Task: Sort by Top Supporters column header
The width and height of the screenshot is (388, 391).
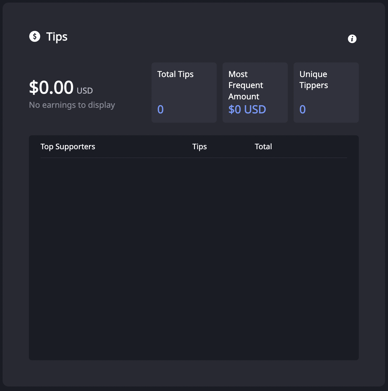Action: [68, 147]
